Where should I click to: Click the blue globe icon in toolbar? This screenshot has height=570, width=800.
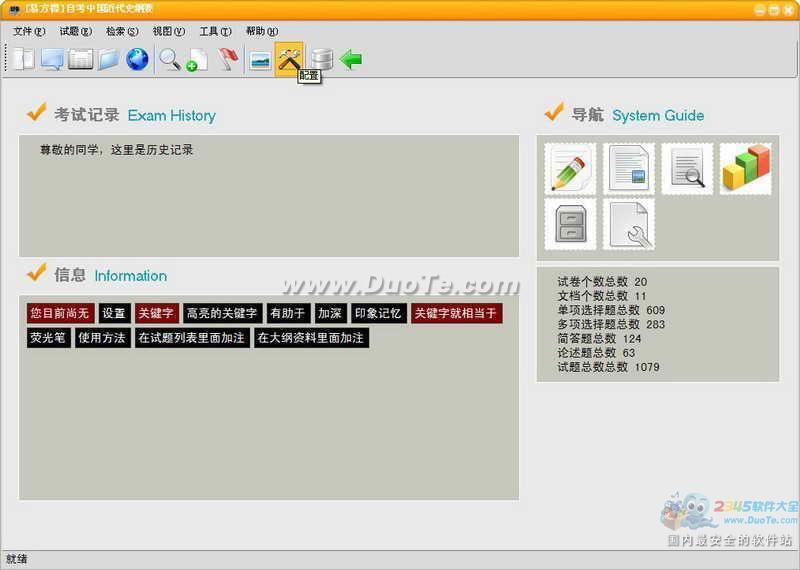(137, 59)
